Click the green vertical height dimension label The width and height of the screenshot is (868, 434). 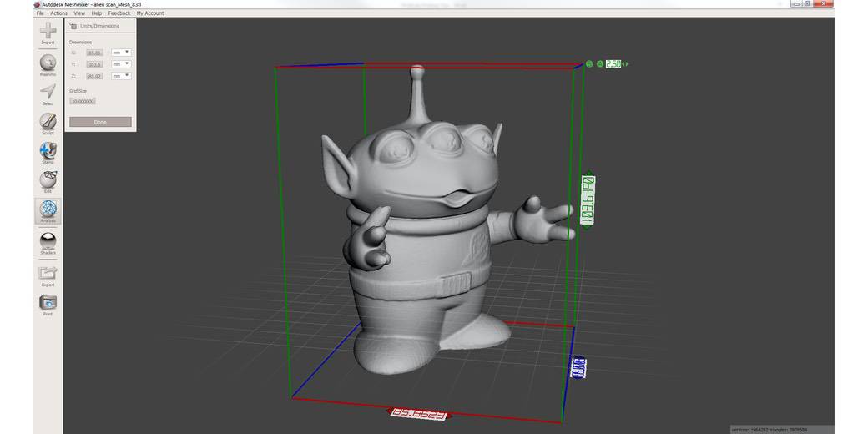point(588,199)
